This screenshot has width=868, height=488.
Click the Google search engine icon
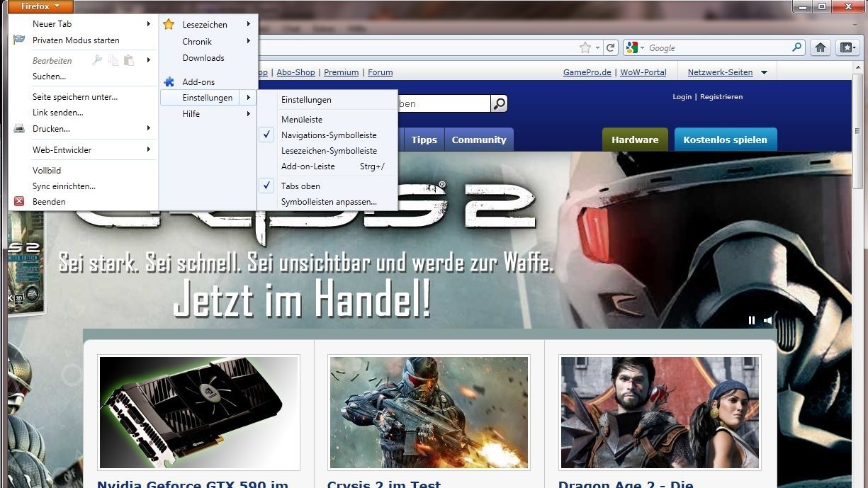click(632, 47)
